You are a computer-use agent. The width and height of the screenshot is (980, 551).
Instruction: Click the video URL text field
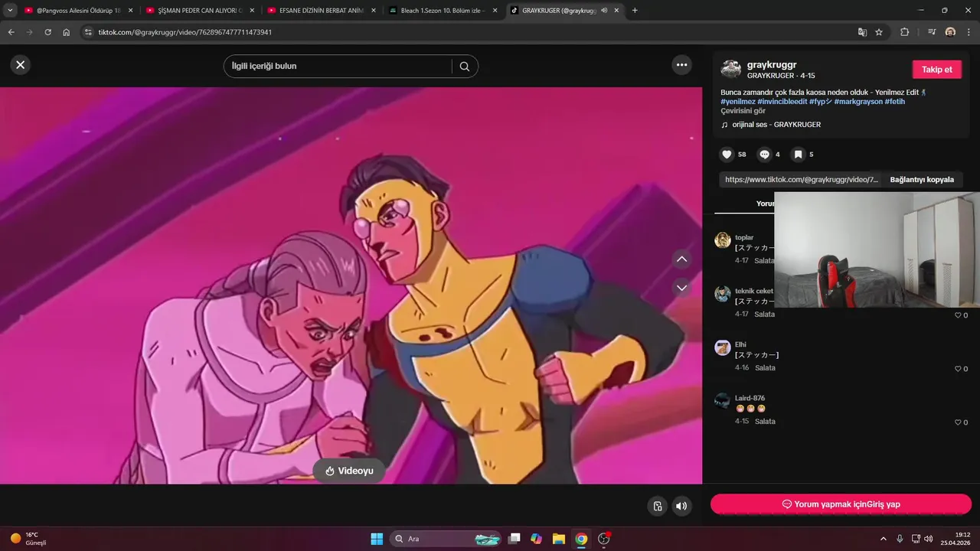801,180
